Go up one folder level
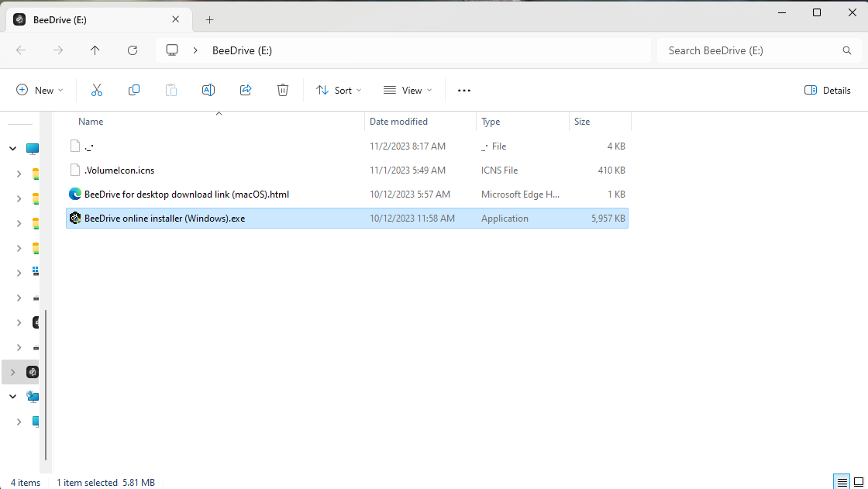 [95, 50]
